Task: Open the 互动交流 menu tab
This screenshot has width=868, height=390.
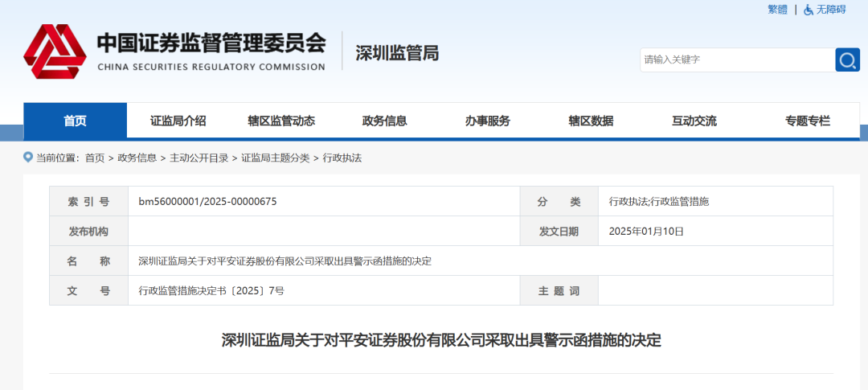Action: pos(694,121)
